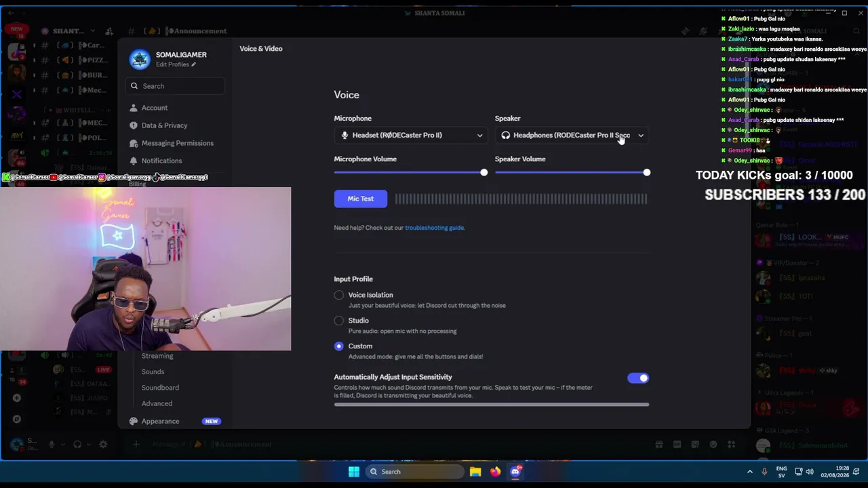Click the Microphone Volume label
Screen dimensions: 868x488
[366, 159]
